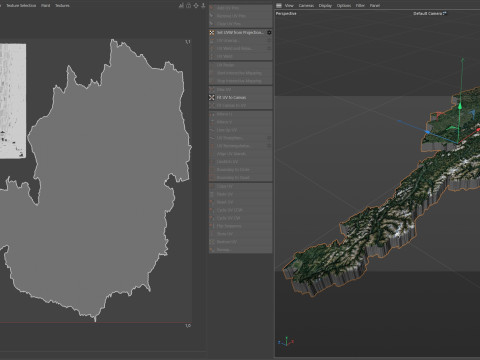Viewport: 480px width, 360px height.
Task: Click the viewport hamburger menu icon
Action: pyautogui.click(x=279, y=6)
